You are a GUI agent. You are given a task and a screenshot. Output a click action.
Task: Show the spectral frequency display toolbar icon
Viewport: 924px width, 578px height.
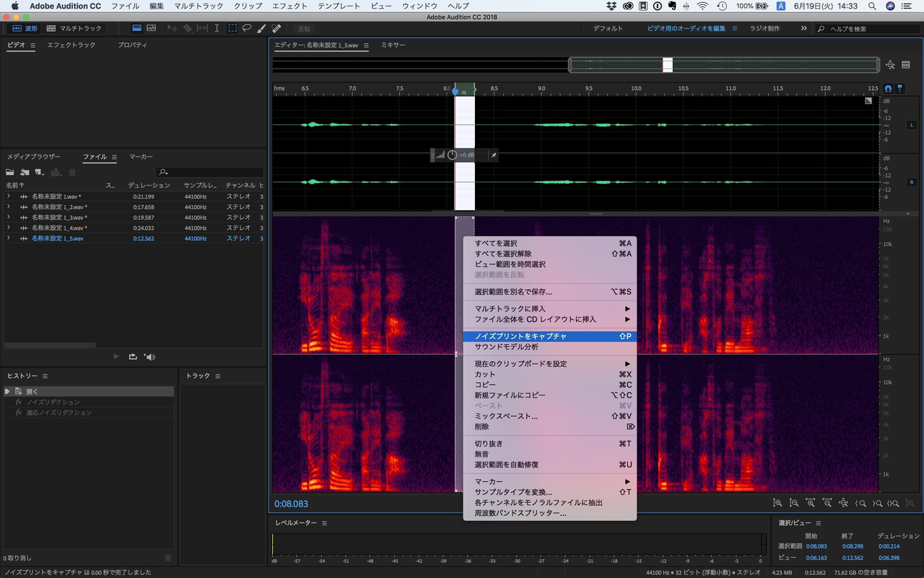[x=136, y=28]
